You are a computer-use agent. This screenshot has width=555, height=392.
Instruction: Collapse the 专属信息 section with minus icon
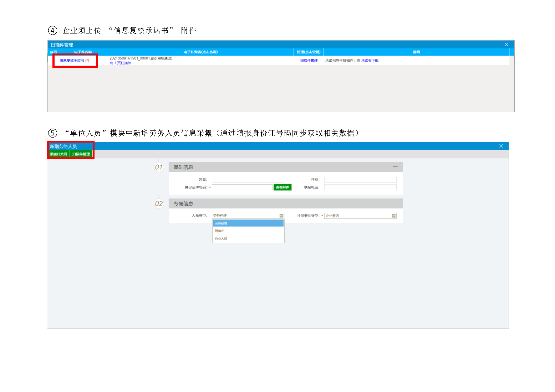[x=395, y=203]
